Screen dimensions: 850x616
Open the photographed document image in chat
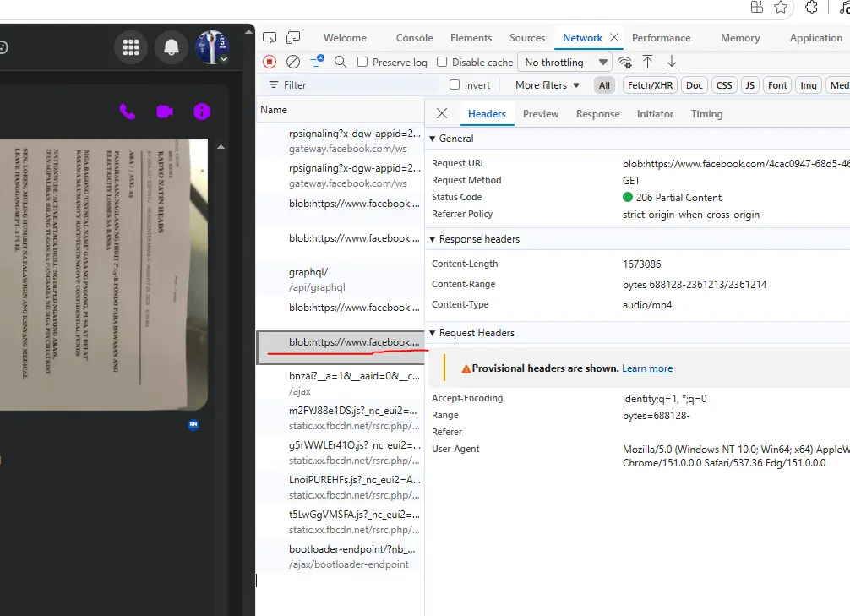(104, 275)
